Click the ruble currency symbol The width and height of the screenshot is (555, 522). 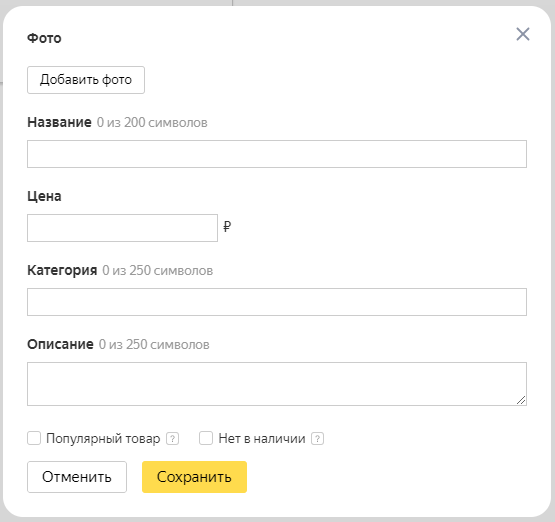click(x=227, y=226)
